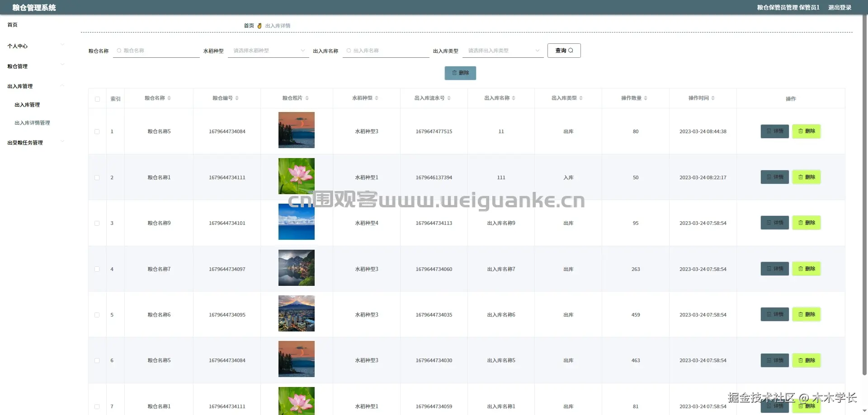Collapse the 出入库管理 sidebar menu
Image resolution: width=868 pixels, height=415 pixels.
click(36, 86)
